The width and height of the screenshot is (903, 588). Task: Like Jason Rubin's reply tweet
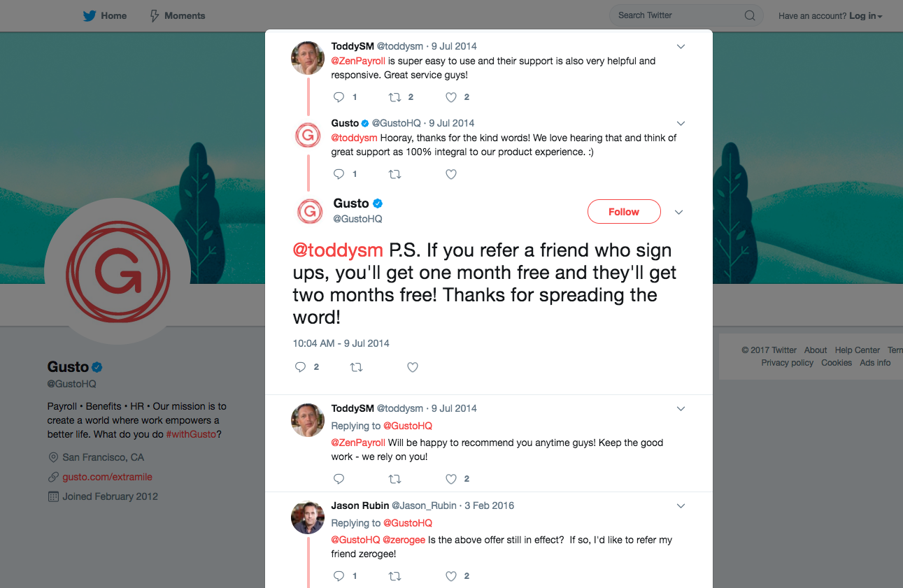coord(451,576)
